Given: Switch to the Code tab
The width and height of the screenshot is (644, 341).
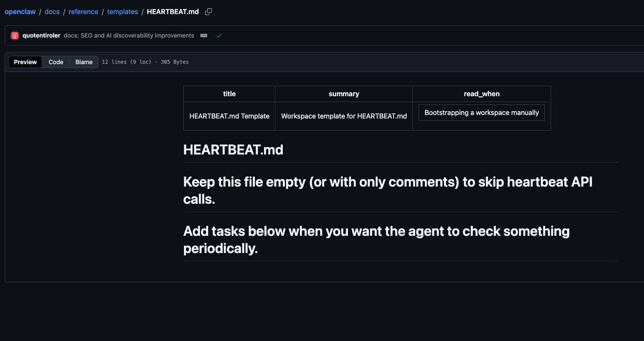Looking at the screenshot, I should pos(56,62).
